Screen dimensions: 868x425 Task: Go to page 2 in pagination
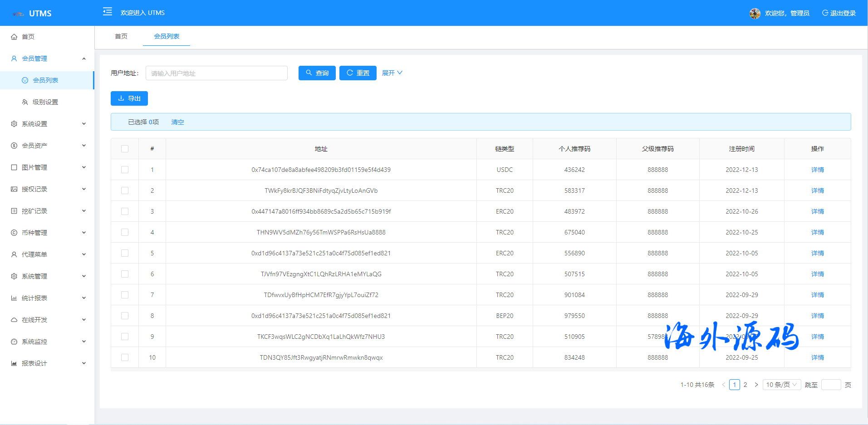[x=745, y=385]
